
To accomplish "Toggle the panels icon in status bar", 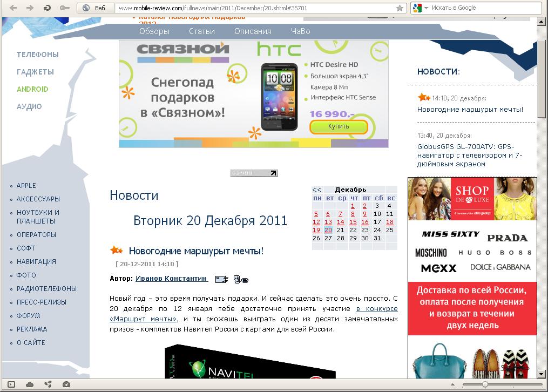I will point(11,384).
